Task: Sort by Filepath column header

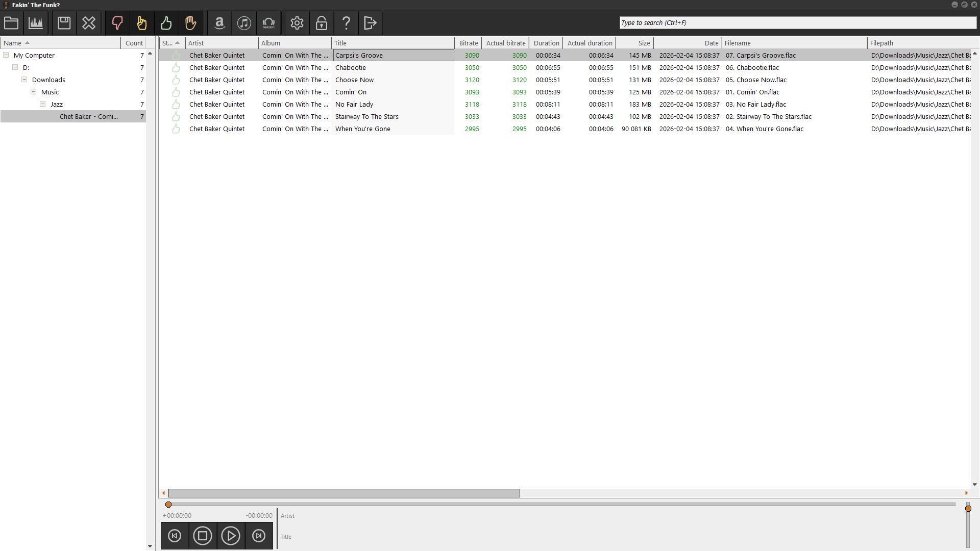Action: click(x=923, y=43)
